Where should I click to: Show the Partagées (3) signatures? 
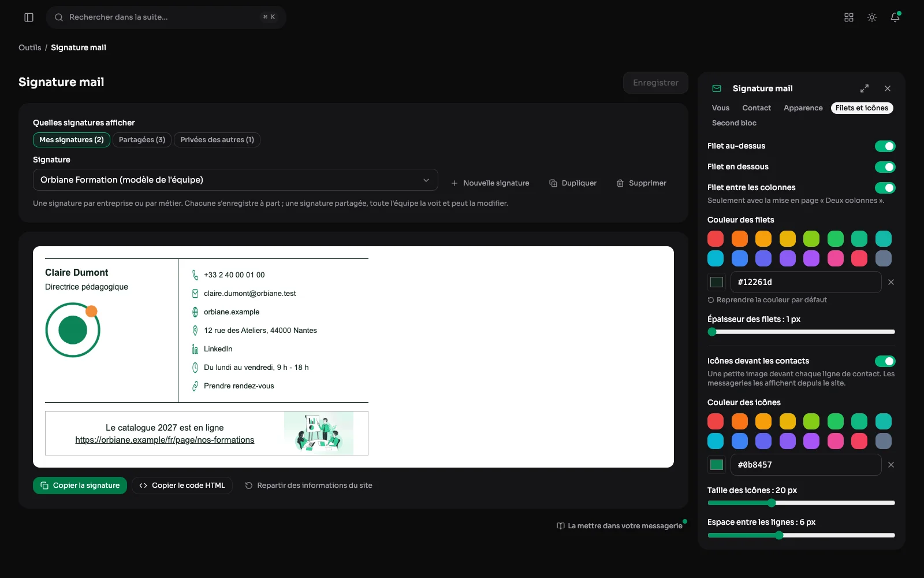142,140
